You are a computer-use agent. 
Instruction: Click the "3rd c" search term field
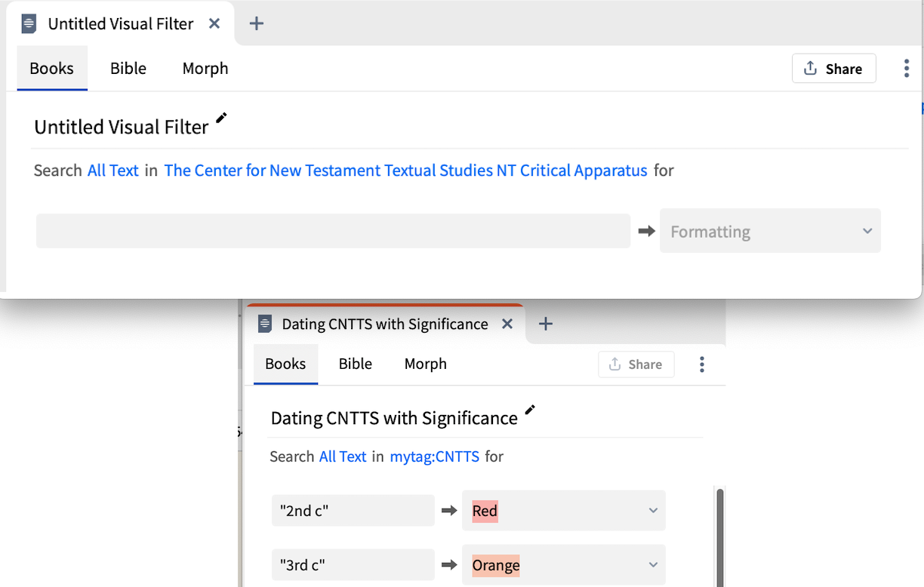(353, 565)
